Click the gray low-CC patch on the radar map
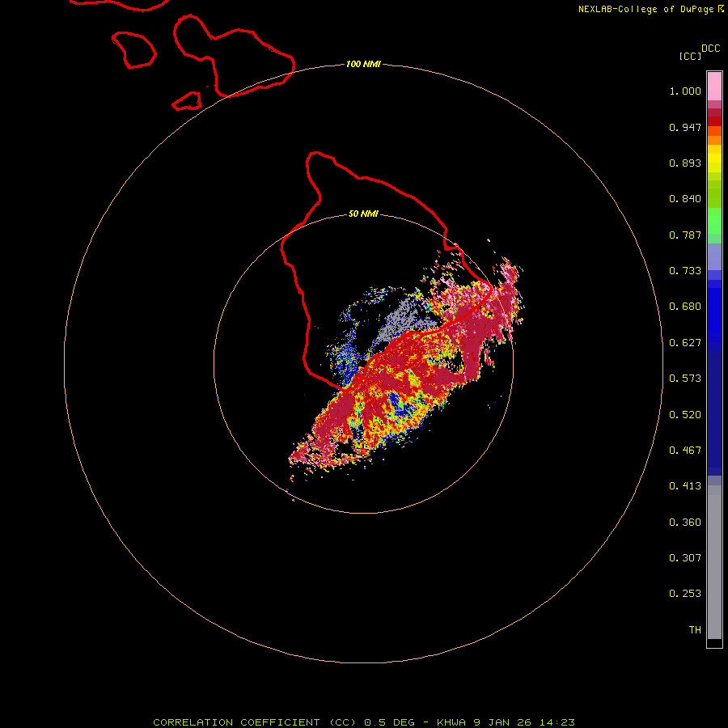The width and height of the screenshot is (728, 728). pyautogui.click(x=400, y=320)
